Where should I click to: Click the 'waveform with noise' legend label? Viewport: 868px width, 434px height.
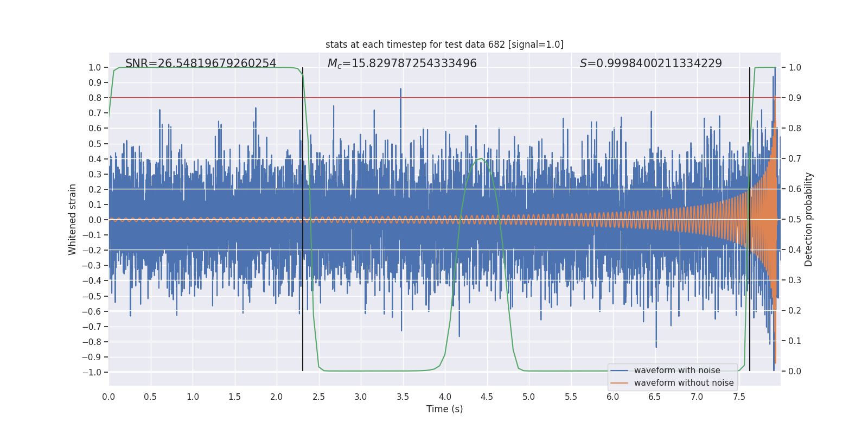[677, 371]
